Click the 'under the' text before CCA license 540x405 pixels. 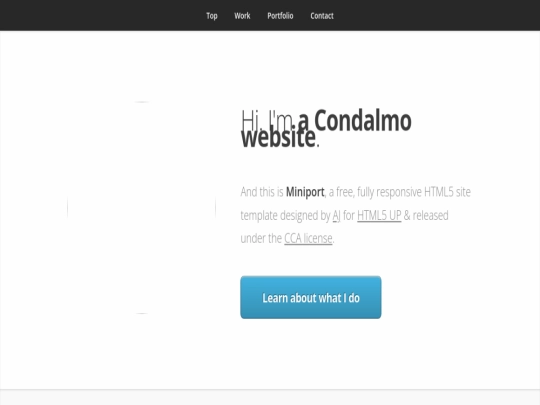point(261,238)
